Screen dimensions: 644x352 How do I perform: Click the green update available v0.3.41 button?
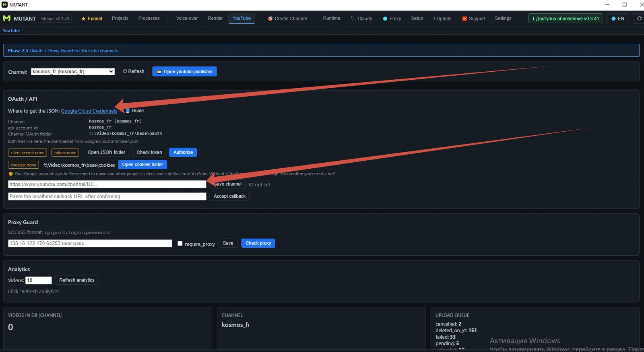(566, 19)
